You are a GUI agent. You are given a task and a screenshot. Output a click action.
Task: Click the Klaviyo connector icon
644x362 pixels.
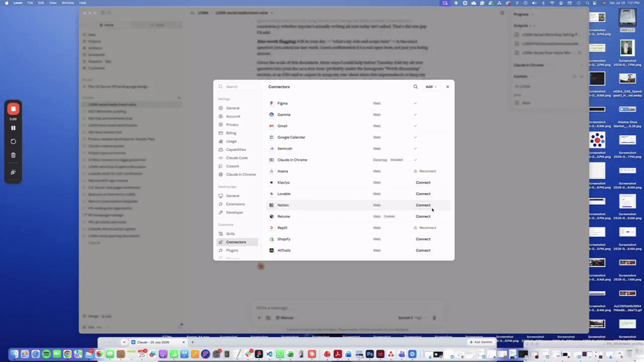(x=272, y=182)
